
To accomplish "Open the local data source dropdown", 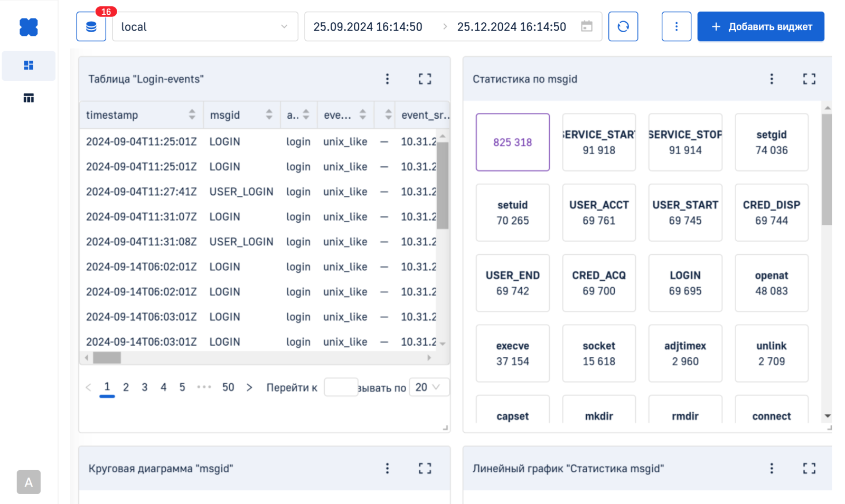I will [x=205, y=27].
